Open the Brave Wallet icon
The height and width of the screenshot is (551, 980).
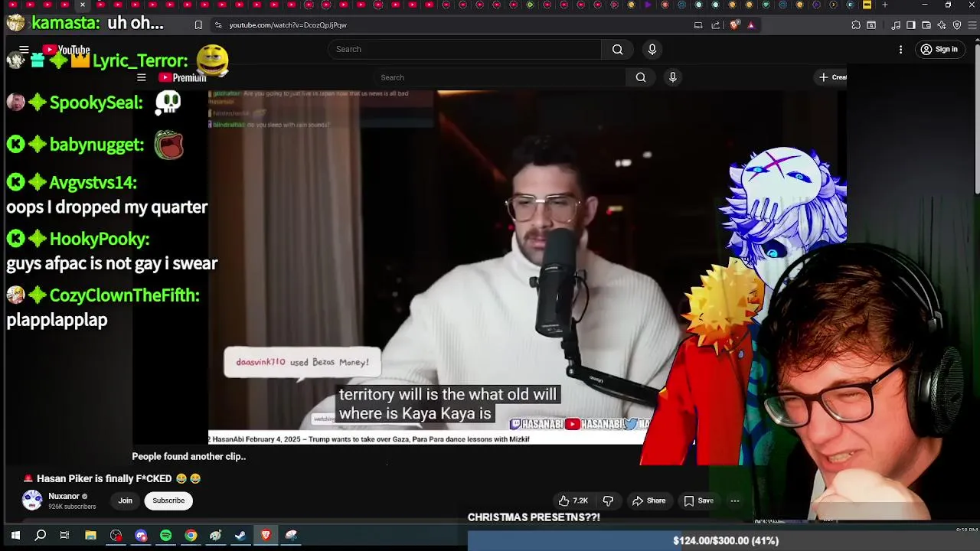[926, 25]
